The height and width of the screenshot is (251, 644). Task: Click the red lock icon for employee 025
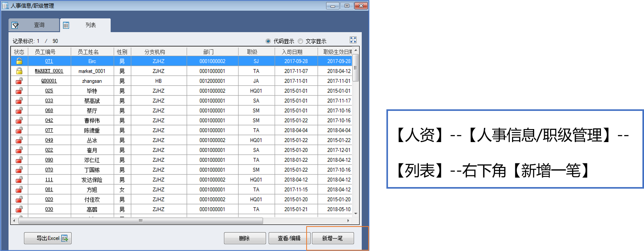[x=19, y=91]
